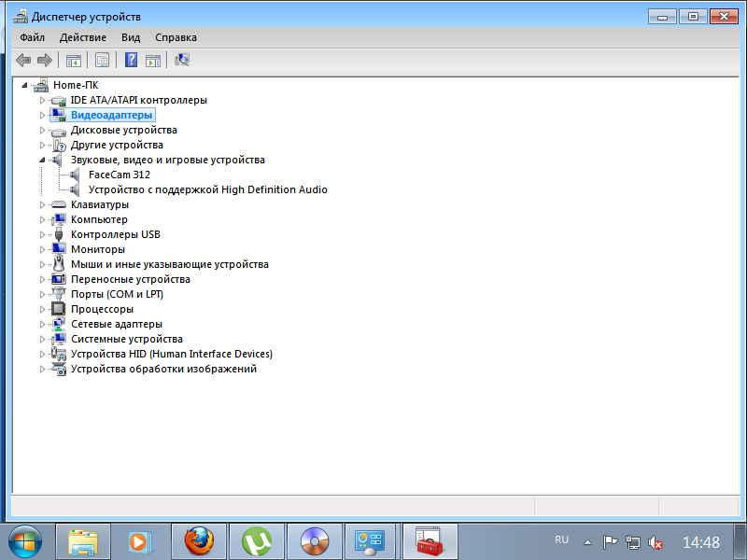Collapse the Home-ПК root node
The height and width of the screenshot is (560, 747).
tap(24, 85)
